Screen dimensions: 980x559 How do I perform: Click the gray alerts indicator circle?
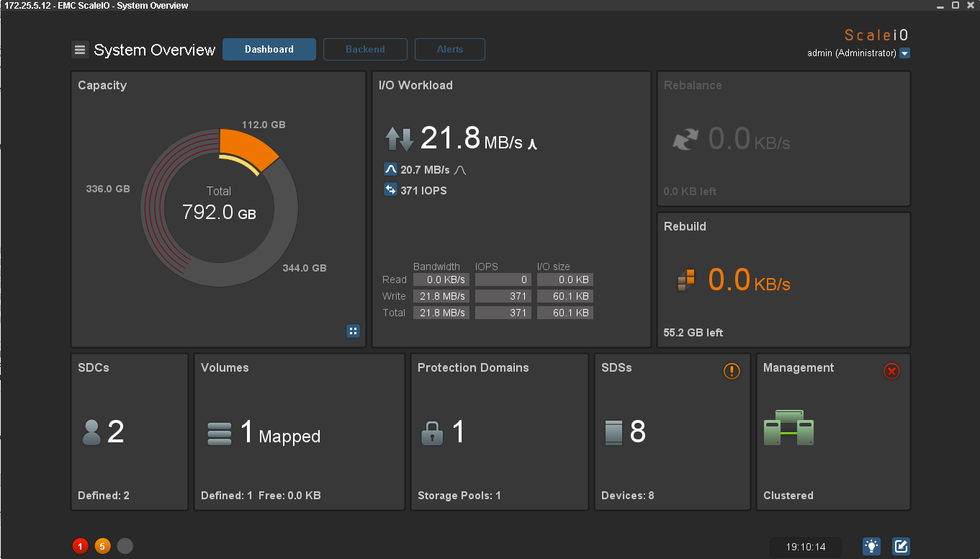point(125,546)
